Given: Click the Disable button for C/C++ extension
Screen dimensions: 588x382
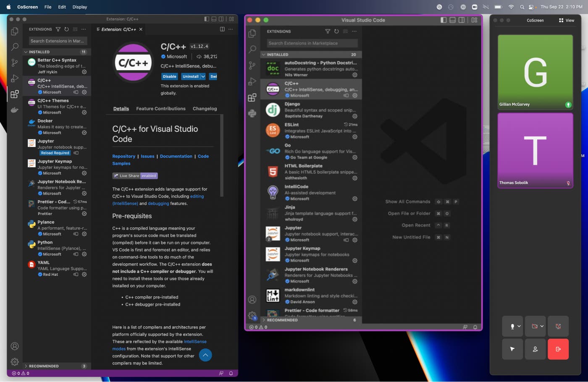Looking at the screenshot, I should [169, 76].
